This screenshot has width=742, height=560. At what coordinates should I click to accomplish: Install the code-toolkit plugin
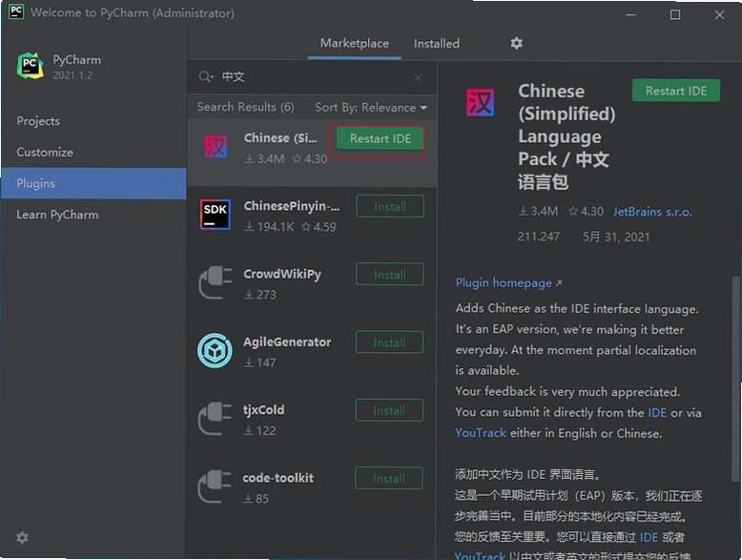pos(388,479)
